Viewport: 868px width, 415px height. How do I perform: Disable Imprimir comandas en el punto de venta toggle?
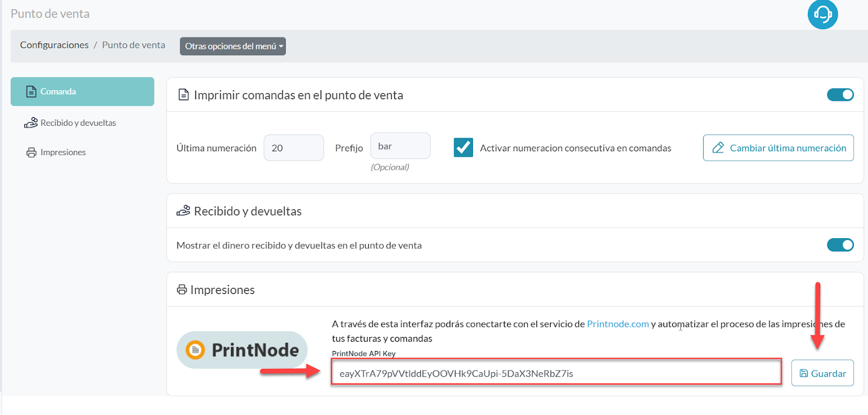click(840, 95)
